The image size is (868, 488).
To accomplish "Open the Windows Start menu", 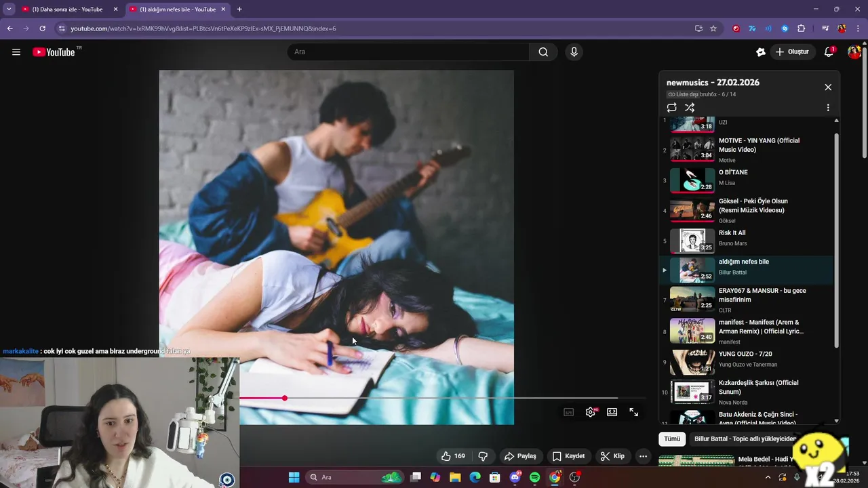I will coord(294,477).
